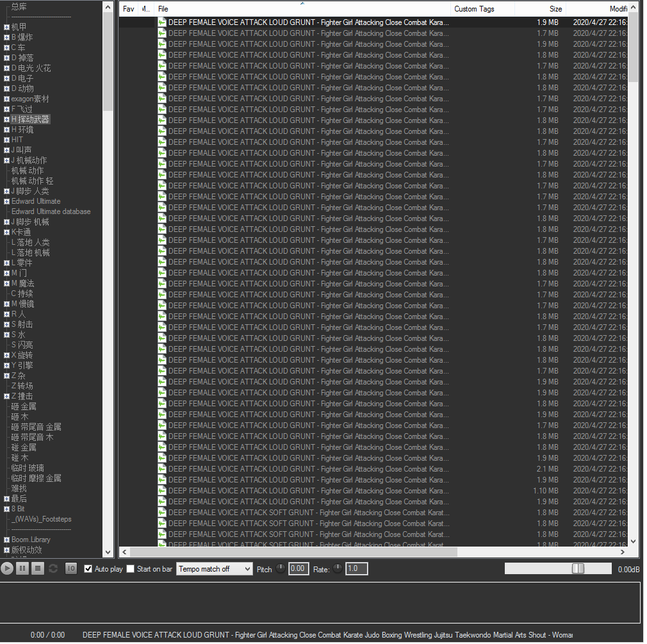647x644 pixels.
Task: Toggle the loop playback icon
Action: pos(53,568)
